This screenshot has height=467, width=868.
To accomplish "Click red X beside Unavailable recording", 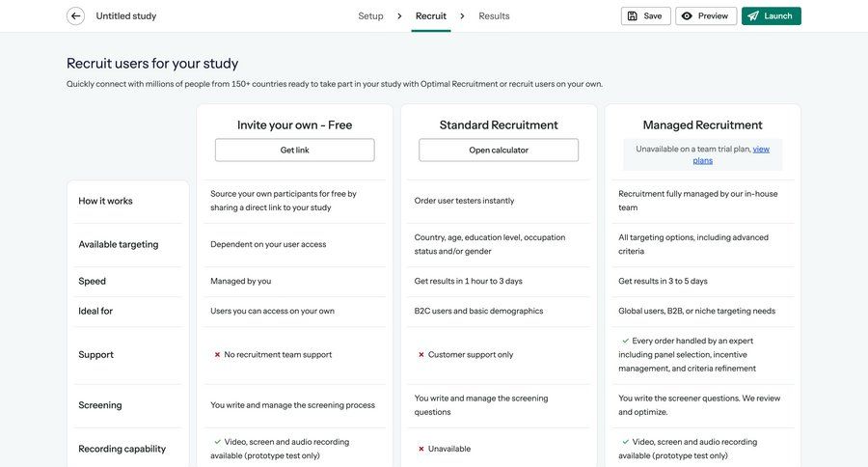I will pos(421,449).
